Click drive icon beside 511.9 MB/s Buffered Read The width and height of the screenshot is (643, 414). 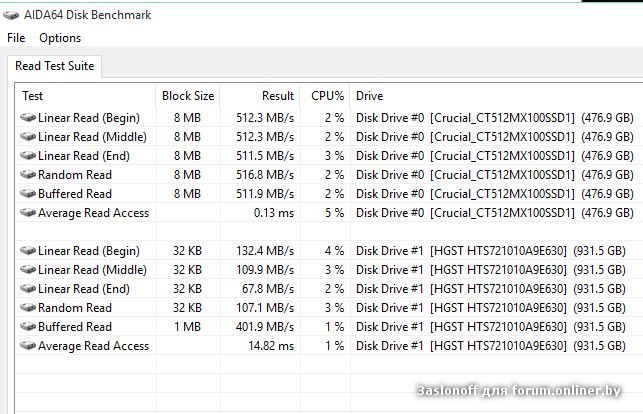27,194
